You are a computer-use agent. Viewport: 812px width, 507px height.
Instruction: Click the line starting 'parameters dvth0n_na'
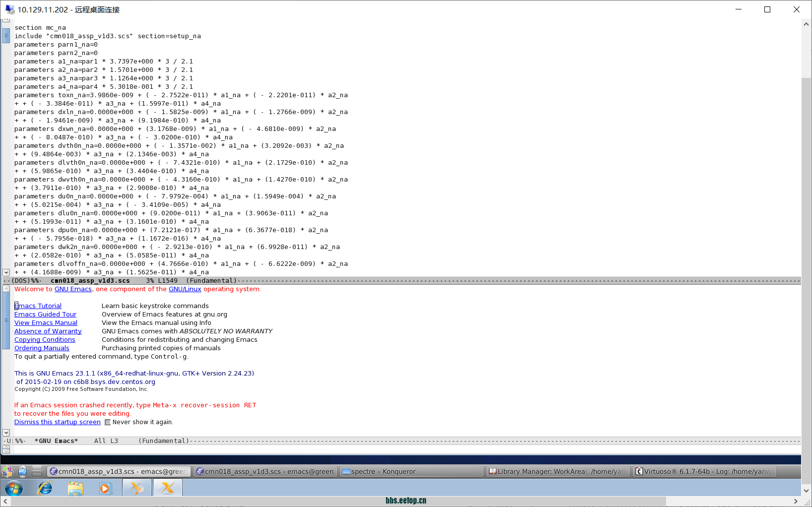click(179, 146)
